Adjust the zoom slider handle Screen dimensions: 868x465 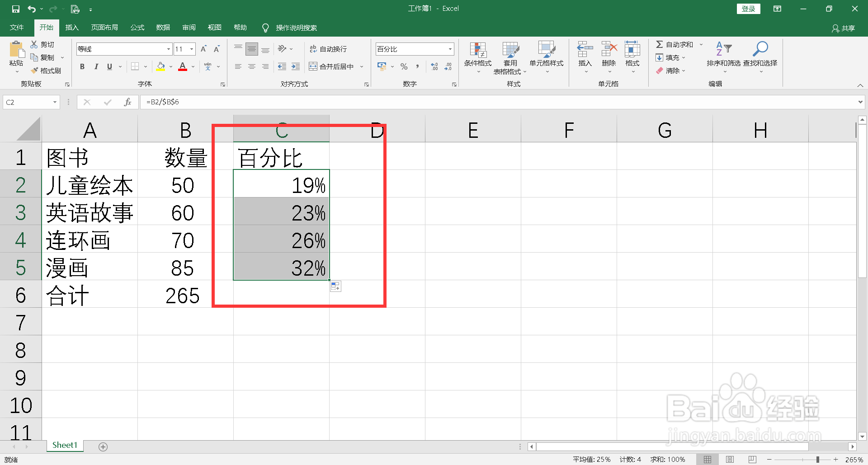(817, 460)
